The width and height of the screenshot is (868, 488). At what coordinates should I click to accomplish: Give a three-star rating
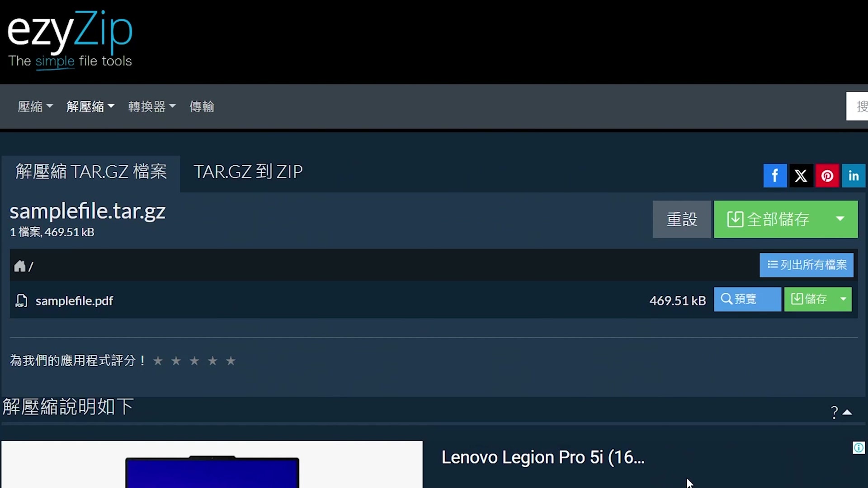click(194, 361)
